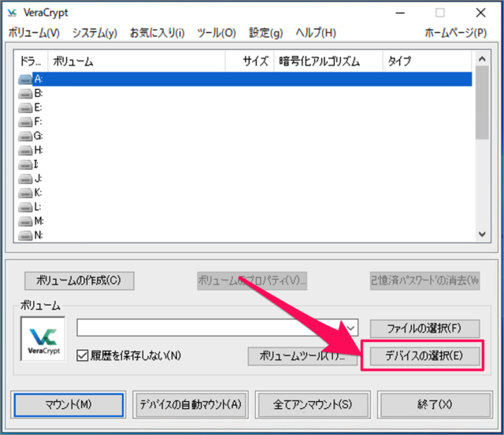Image resolution: width=504 pixels, height=435 pixels.
Task: Select the M: drive slot icon
Action: pyautogui.click(x=26, y=221)
